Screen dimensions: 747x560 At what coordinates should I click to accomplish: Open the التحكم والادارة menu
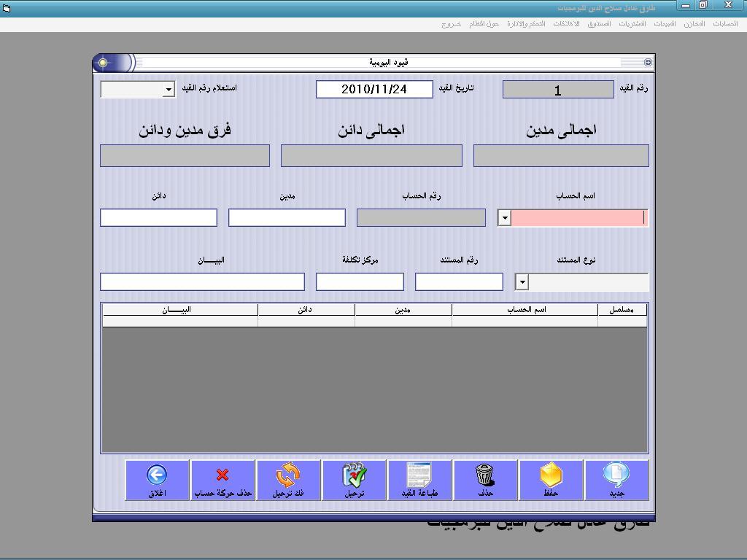526,24
